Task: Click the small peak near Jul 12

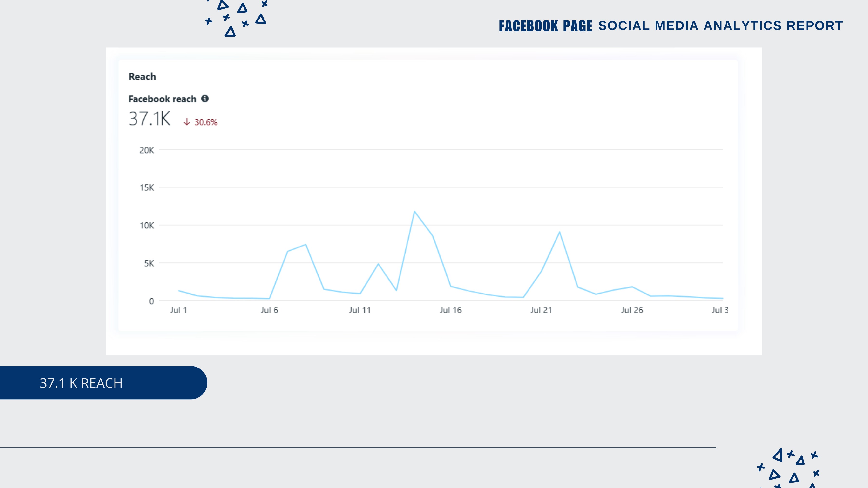Action: 378,264
